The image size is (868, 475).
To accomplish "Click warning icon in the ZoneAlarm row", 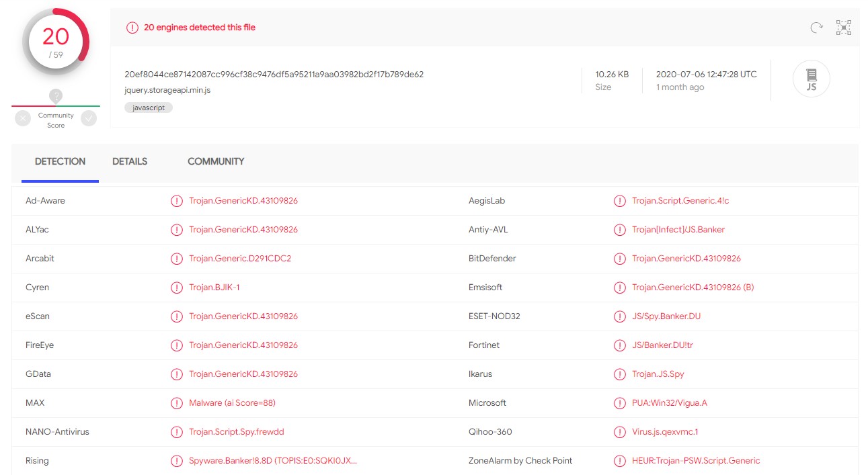I will (620, 461).
